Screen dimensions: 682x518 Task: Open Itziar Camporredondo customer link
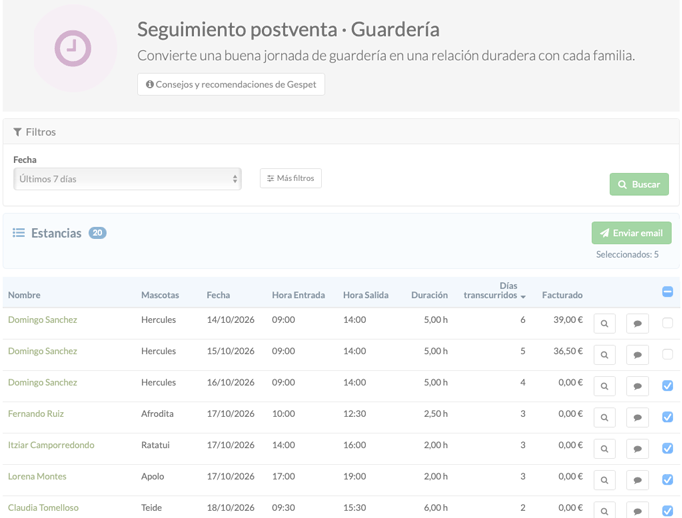(x=51, y=445)
